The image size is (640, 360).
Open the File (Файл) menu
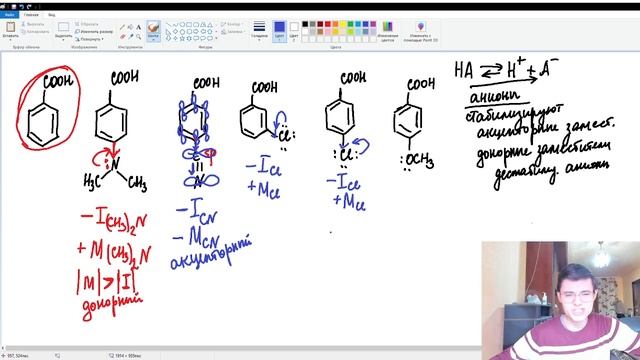[x=9, y=15]
